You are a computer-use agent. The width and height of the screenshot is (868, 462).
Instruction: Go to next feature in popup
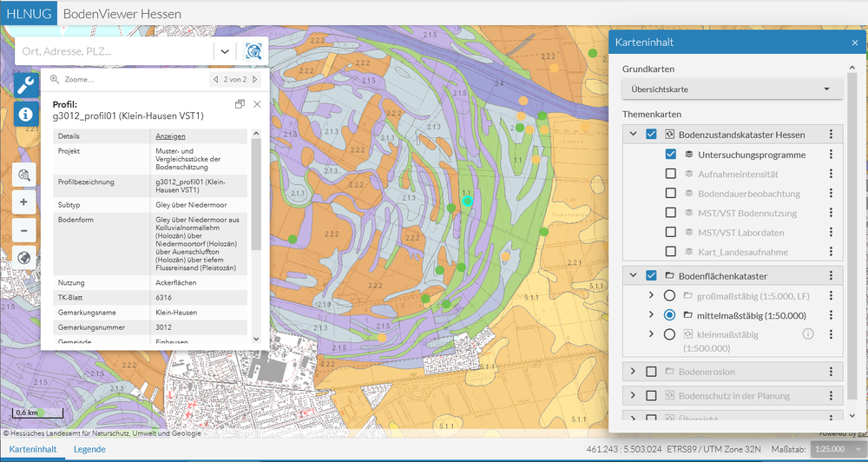pos(253,79)
